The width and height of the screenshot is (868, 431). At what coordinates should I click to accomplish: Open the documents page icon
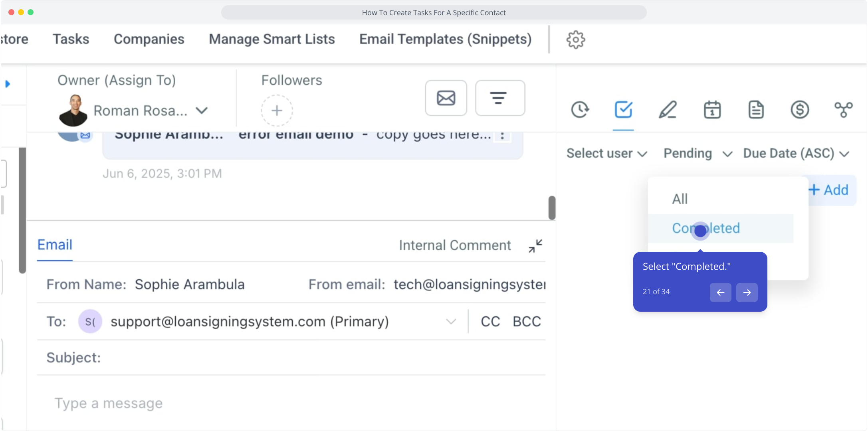point(756,110)
